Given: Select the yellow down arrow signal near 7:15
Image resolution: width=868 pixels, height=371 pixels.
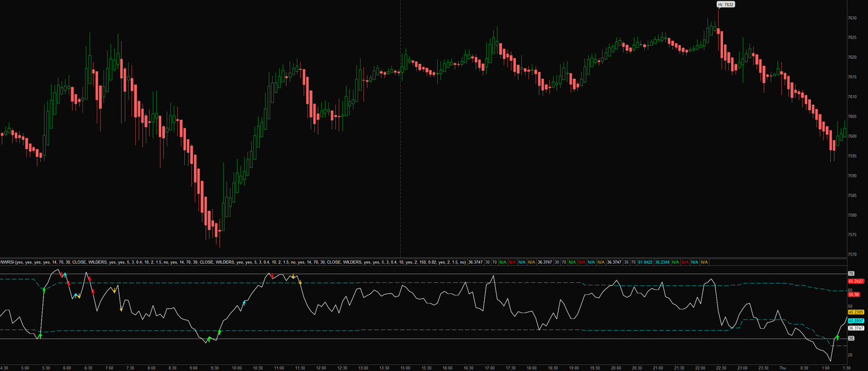Looking at the screenshot, I should tap(121, 308).
